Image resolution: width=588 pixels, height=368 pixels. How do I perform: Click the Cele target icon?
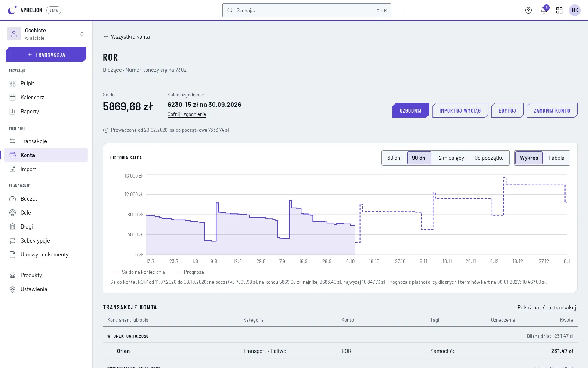point(12,213)
